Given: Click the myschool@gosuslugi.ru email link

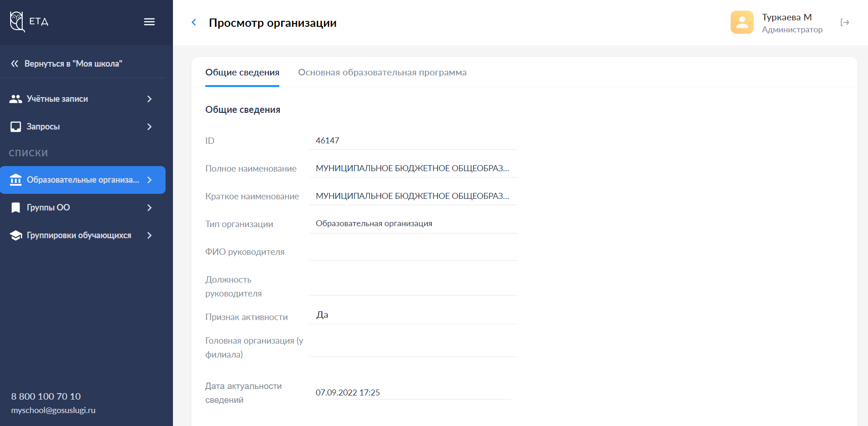Looking at the screenshot, I should [53, 410].
